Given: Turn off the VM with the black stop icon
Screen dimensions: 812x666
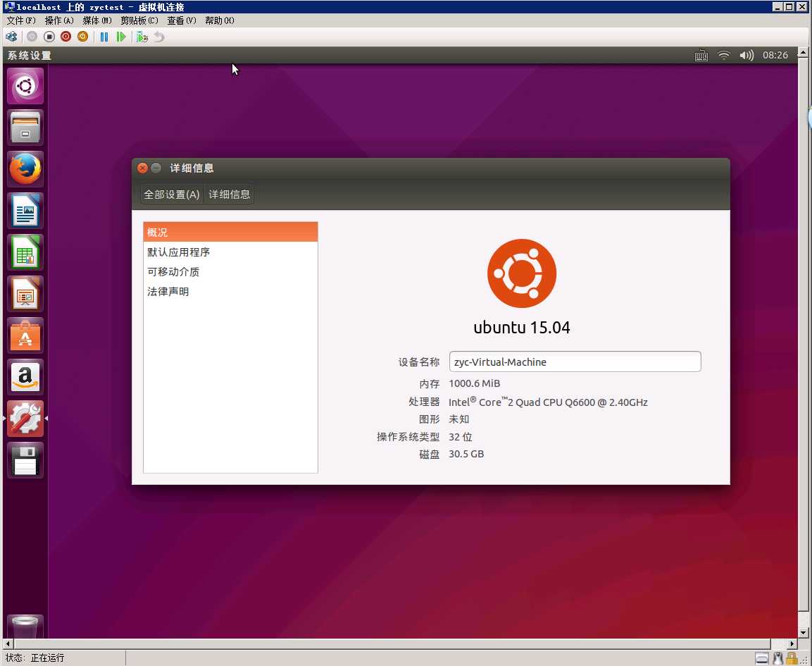Looking at the screenshot, I should click(49, 37).
